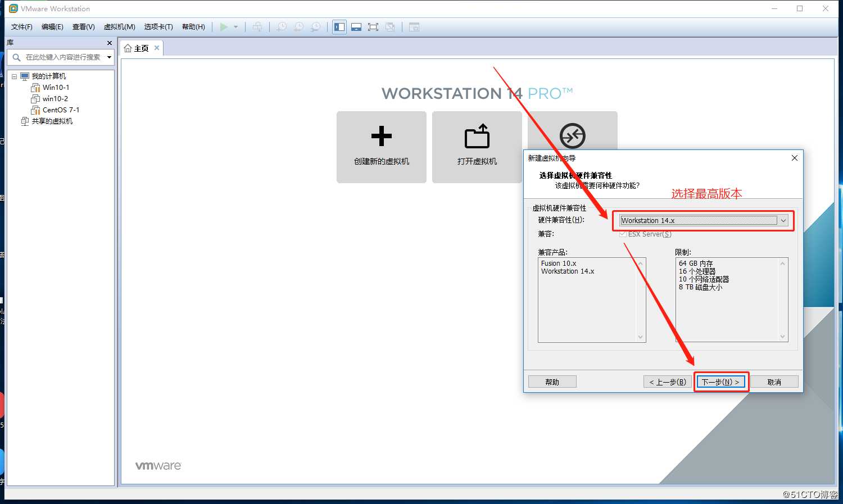The height and width of the screenshot is (504, 843).
Task: Collapse the 我的计算机 tree node
Action: [14, 76]
